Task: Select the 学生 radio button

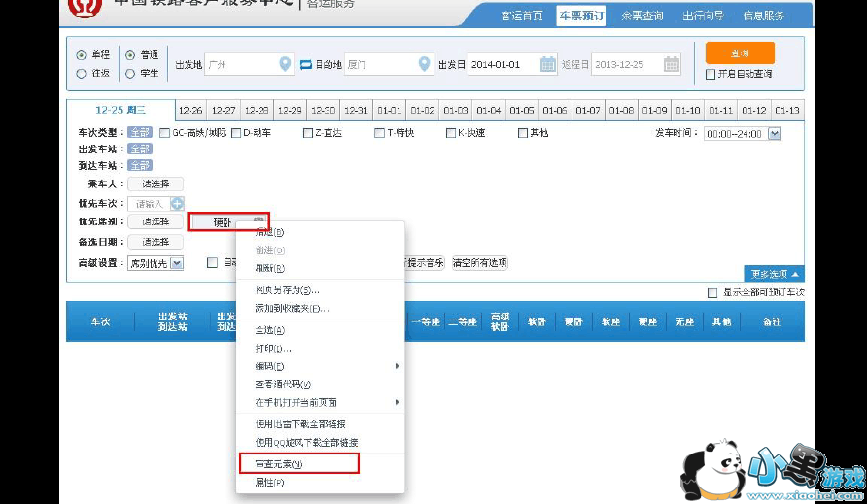Action: point(130,73)
